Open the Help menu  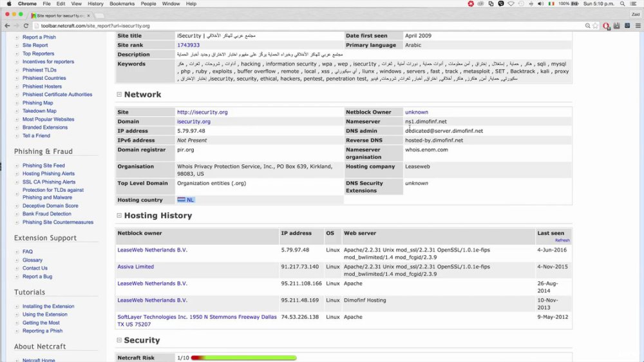[x=191, y=4]
